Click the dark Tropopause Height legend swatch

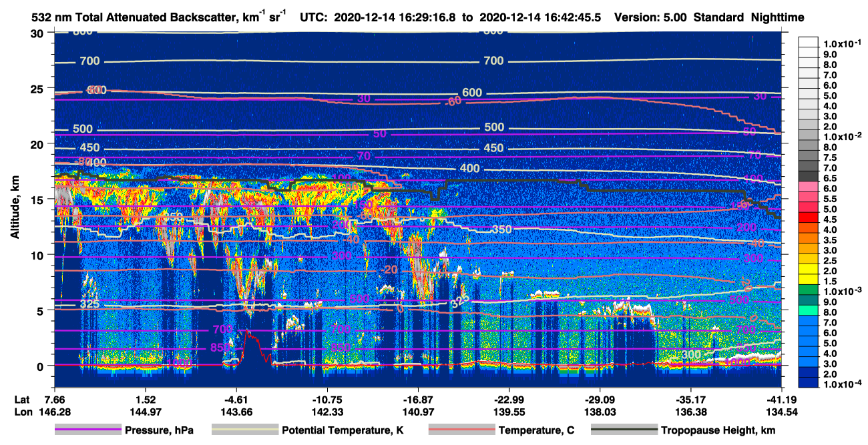pos(625,431)
